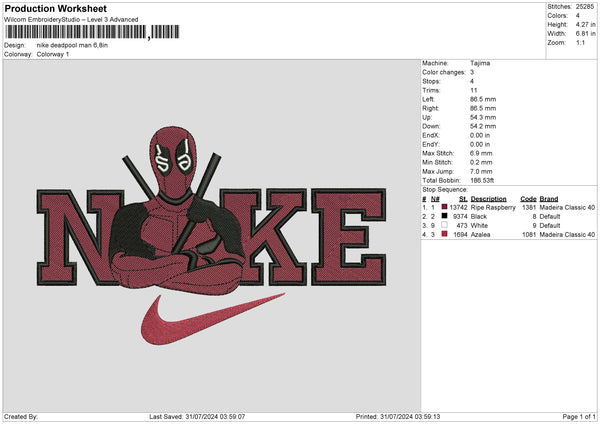Click the thread code 1081
The image size is (600, 424).
click(x=529, y=235)
